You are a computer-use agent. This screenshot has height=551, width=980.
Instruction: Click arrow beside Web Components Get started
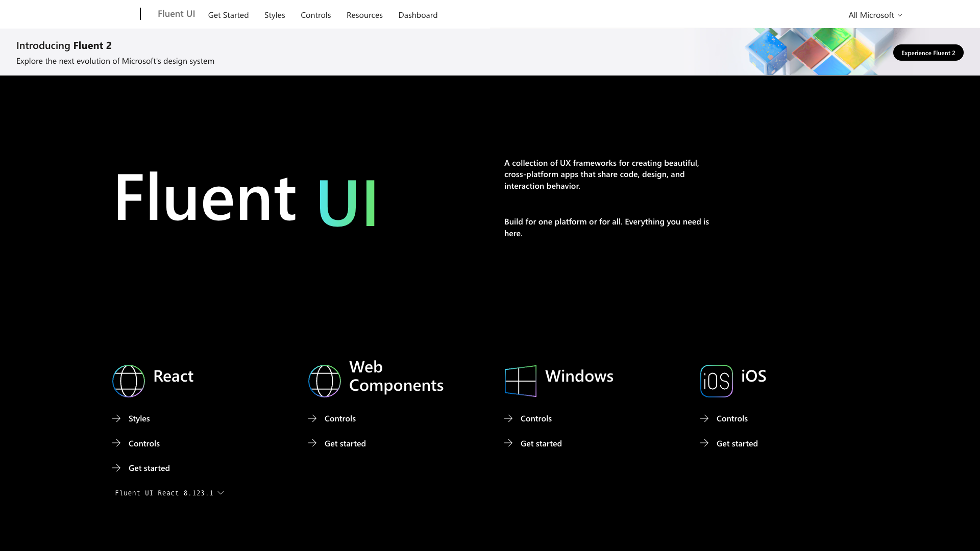312,443
